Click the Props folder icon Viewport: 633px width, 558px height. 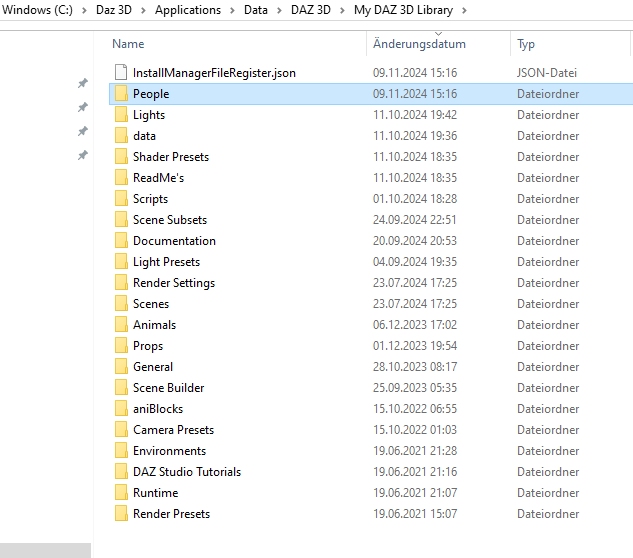pos(121,346)
